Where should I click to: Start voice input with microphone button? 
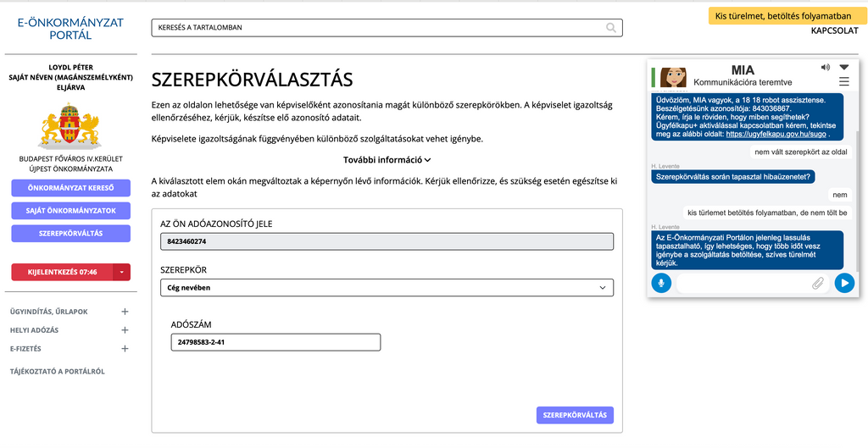pos(661,283)
